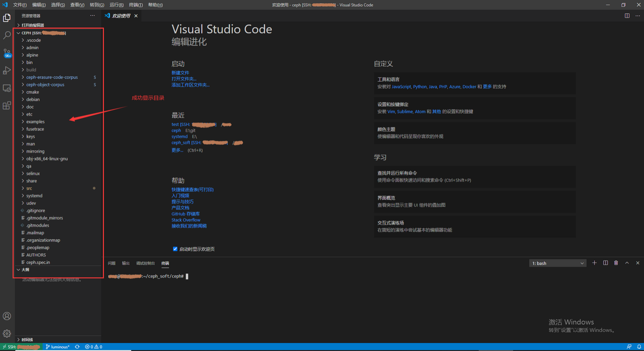This screenshot has width=644, height=351.
Task: Open the Stack Overflow help link
Action: [x=186, y=220]
